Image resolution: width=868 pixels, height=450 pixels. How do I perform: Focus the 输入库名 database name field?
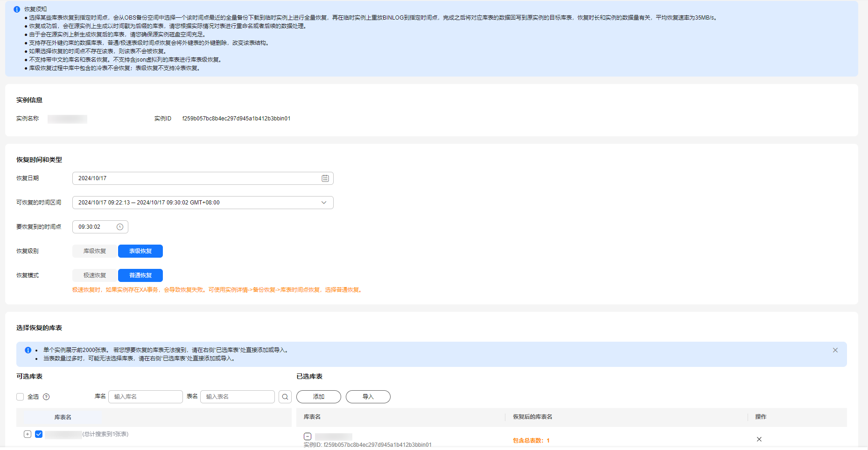coord(146,397)
